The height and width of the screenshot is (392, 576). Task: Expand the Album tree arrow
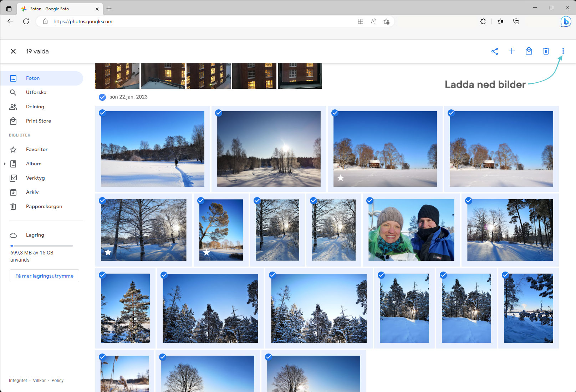[5, 164]
